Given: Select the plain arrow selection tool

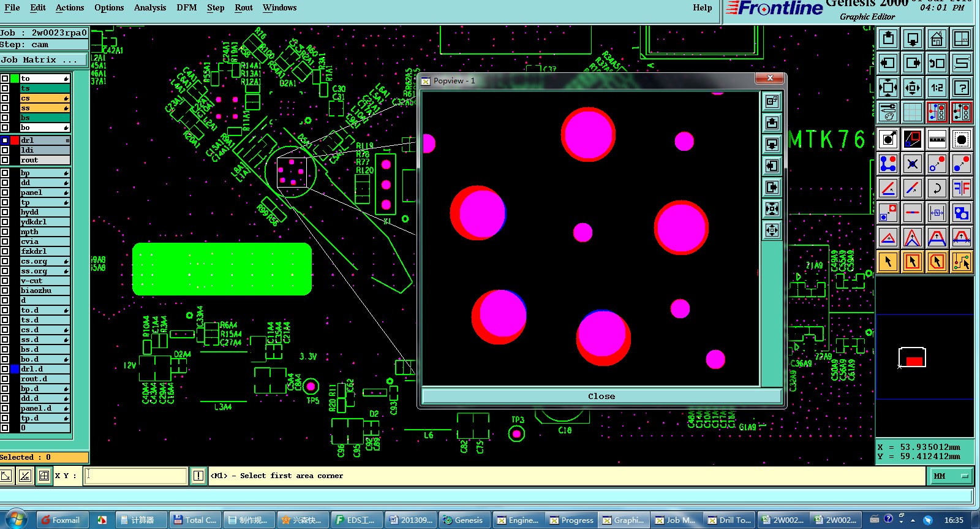Looking at the screenshot, I should coord(888,262).
